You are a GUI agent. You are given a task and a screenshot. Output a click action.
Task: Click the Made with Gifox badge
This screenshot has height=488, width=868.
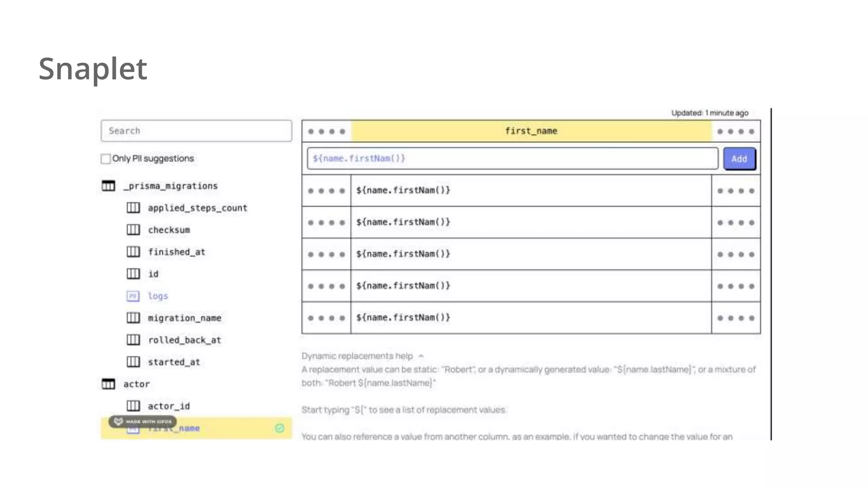142,421
